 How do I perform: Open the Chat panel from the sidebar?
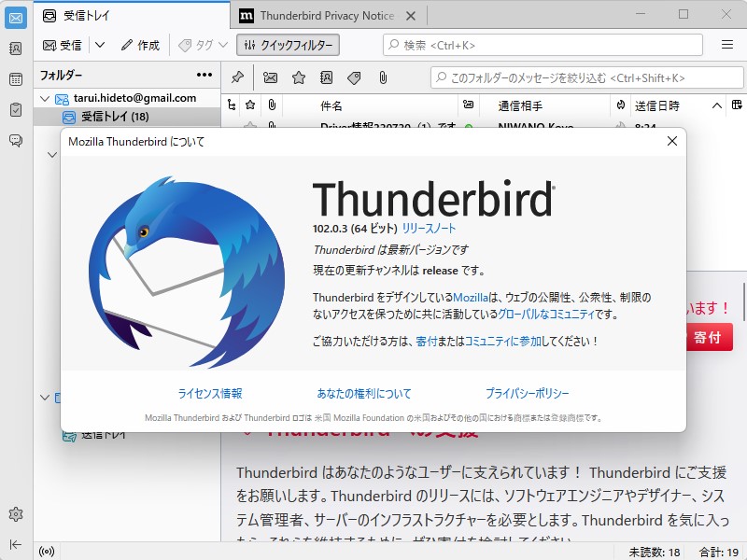[x=14, y=140]
